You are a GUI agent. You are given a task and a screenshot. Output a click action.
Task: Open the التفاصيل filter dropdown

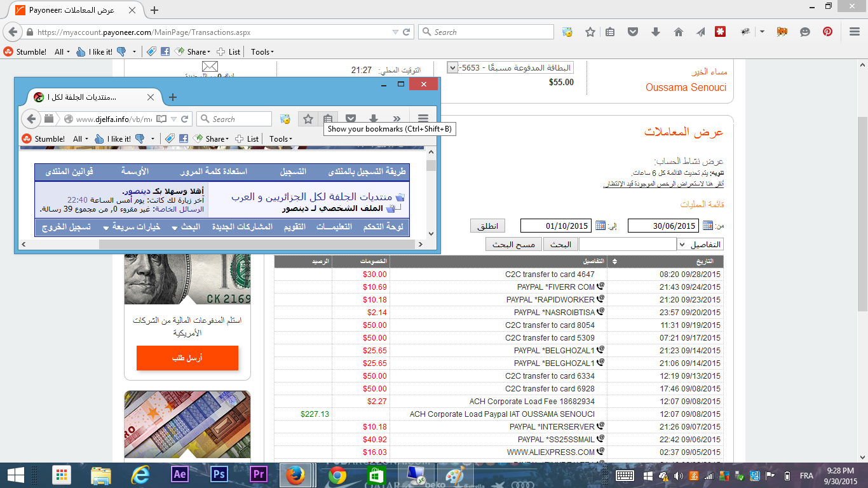pos(700,245)
